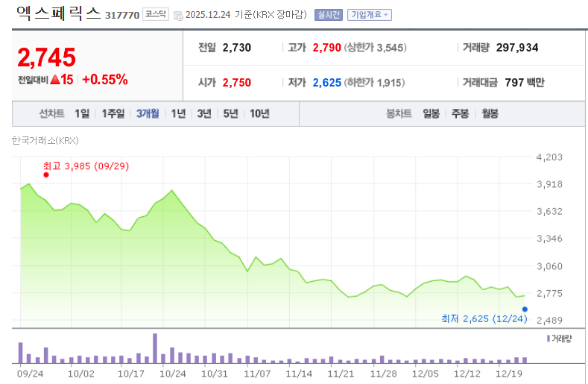Click the 12/19 date axis label
The height and width of the screenshot is (384, 588).
tap(509, 374)
